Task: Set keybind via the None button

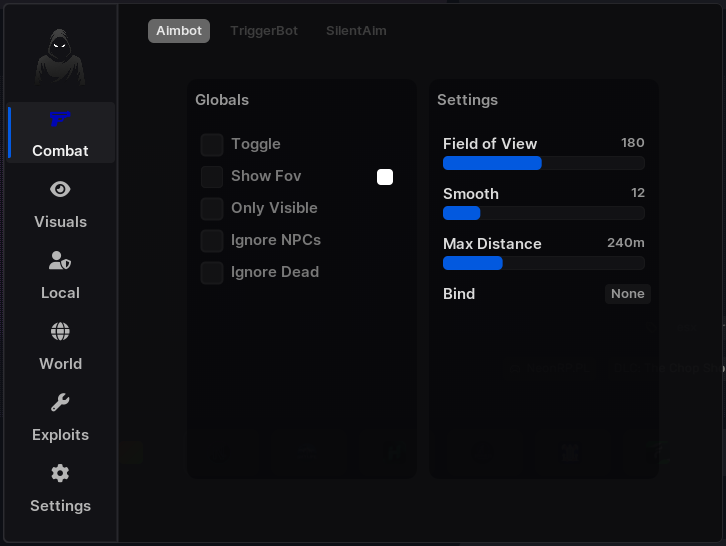Action: 627,294
